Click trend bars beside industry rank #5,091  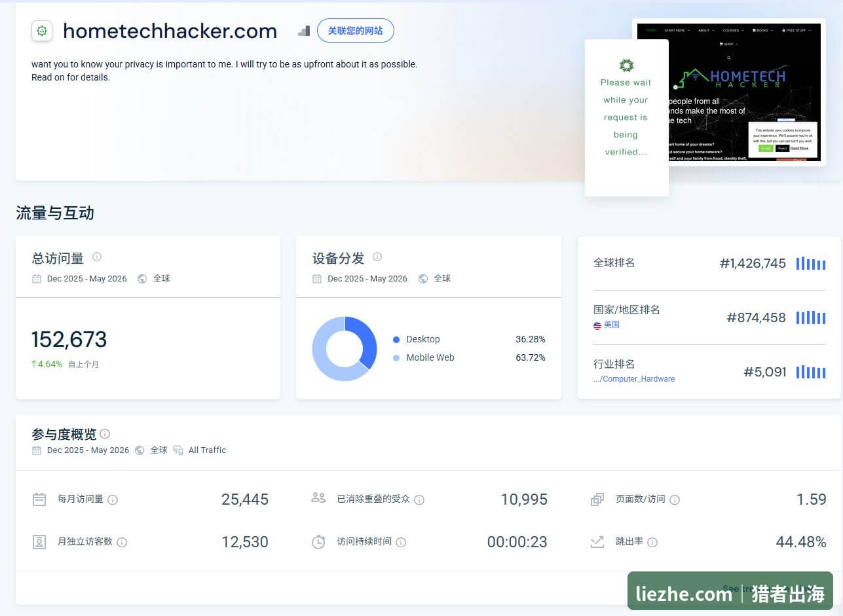point(811,372)
